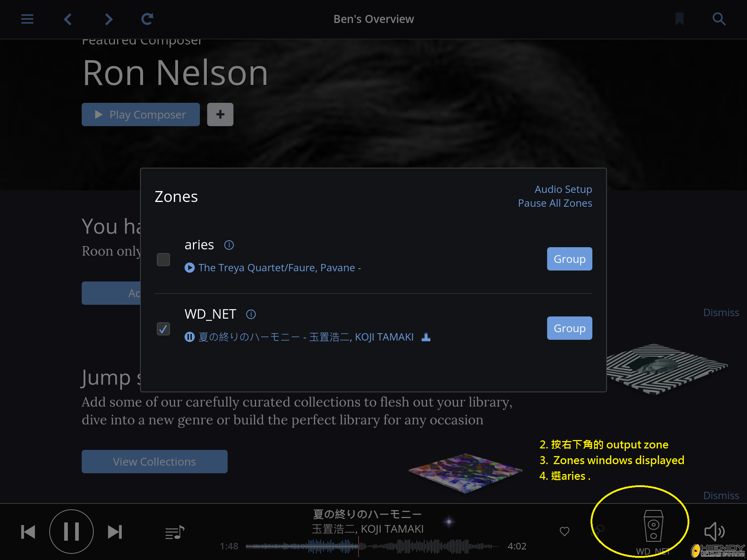The height and width of the screenshot is (560, 747).
Task: Click the total duration 4:02
Action: [517, 546]
